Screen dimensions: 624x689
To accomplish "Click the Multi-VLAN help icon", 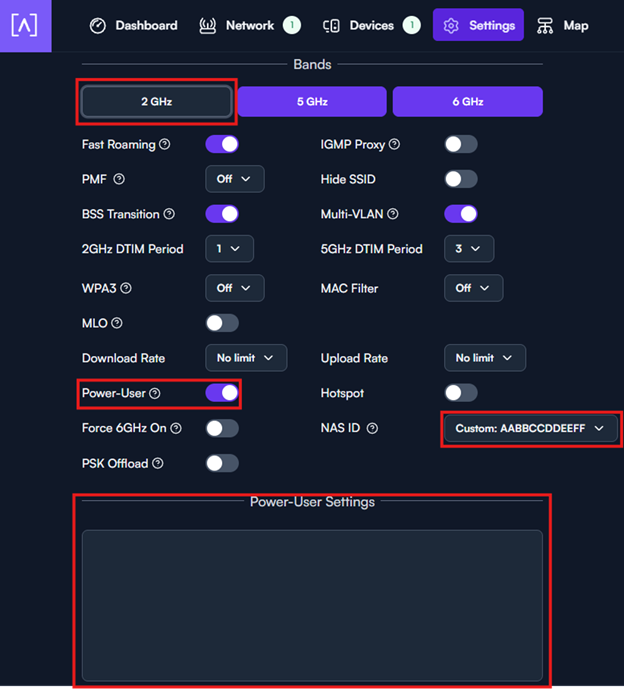I will (393, 214).
